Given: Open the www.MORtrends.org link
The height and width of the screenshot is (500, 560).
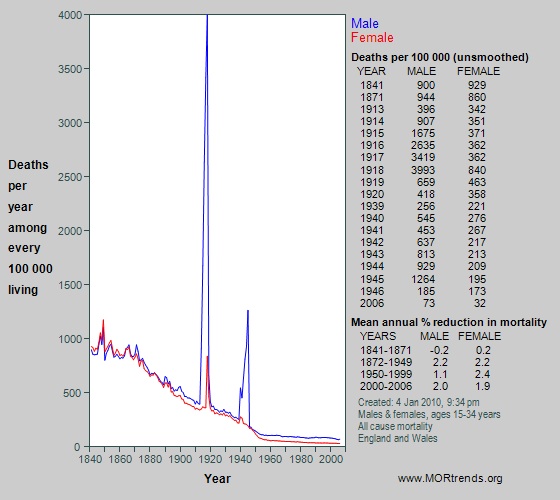Looking at the screenshot, I should click(x=450, y=478).
